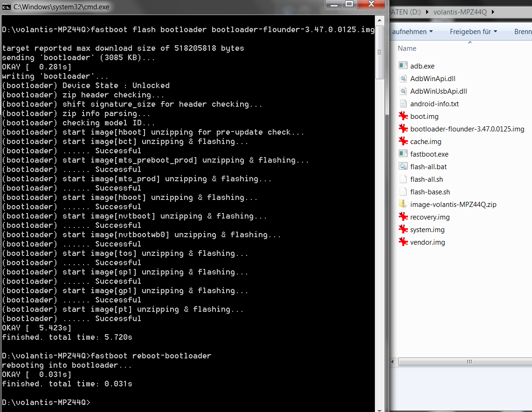
Task: Click the 'Brennen' toolbar button
Action: (x=523, y=32)
